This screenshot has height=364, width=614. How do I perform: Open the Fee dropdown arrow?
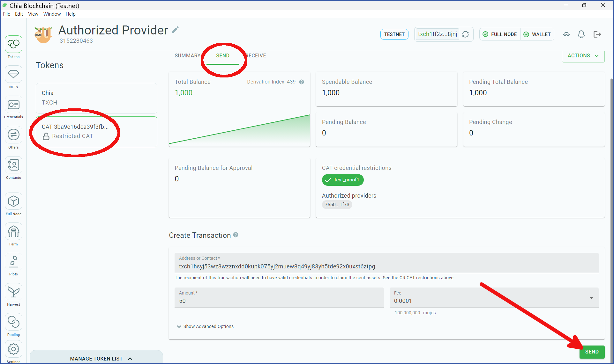(591, 298)
